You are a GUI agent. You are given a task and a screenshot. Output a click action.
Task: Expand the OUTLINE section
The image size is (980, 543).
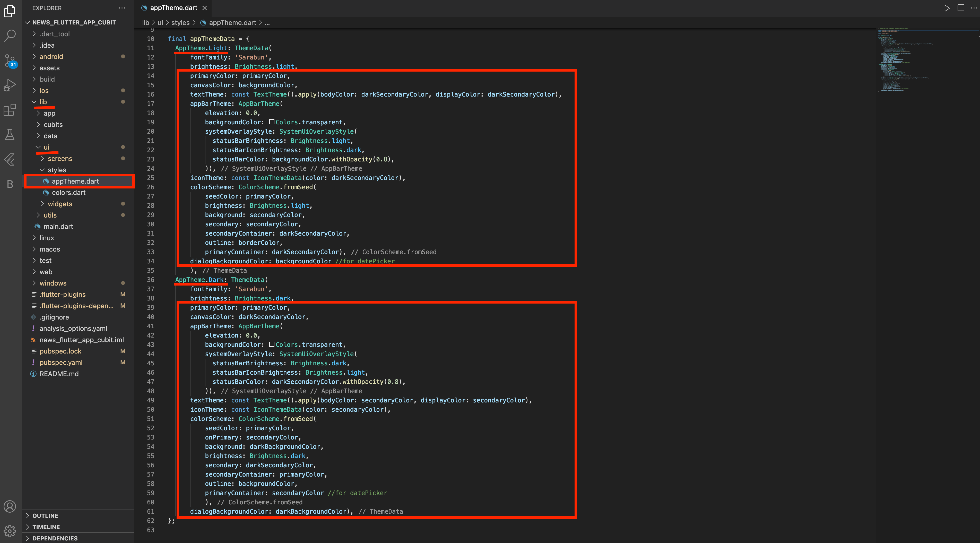click(45, 516)
